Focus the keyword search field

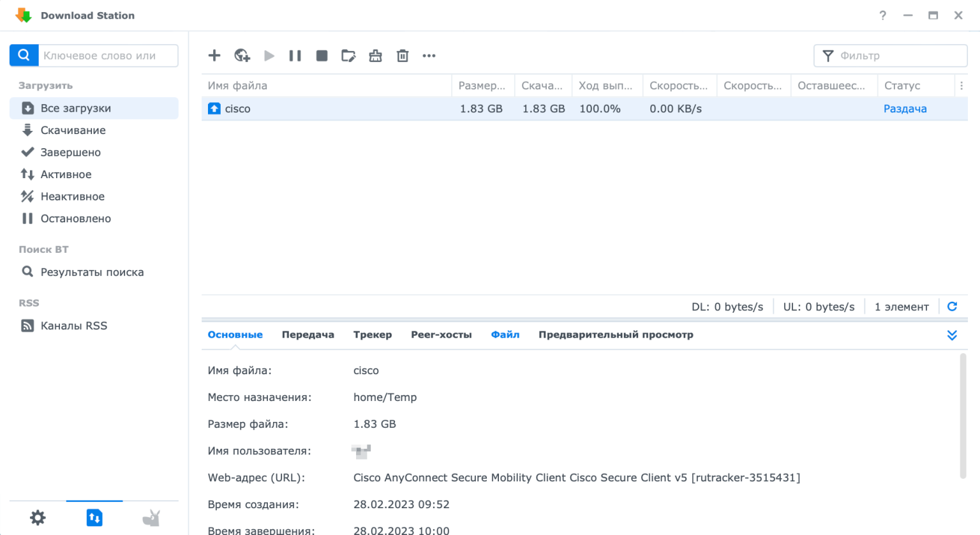pyautogui.click(x=108, y=56)
